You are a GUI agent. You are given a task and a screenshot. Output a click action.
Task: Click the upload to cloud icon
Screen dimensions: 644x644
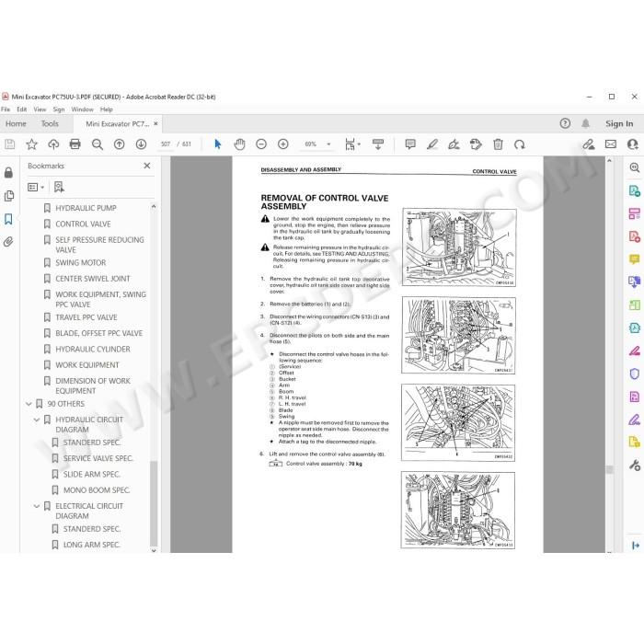tap(53, 144)
